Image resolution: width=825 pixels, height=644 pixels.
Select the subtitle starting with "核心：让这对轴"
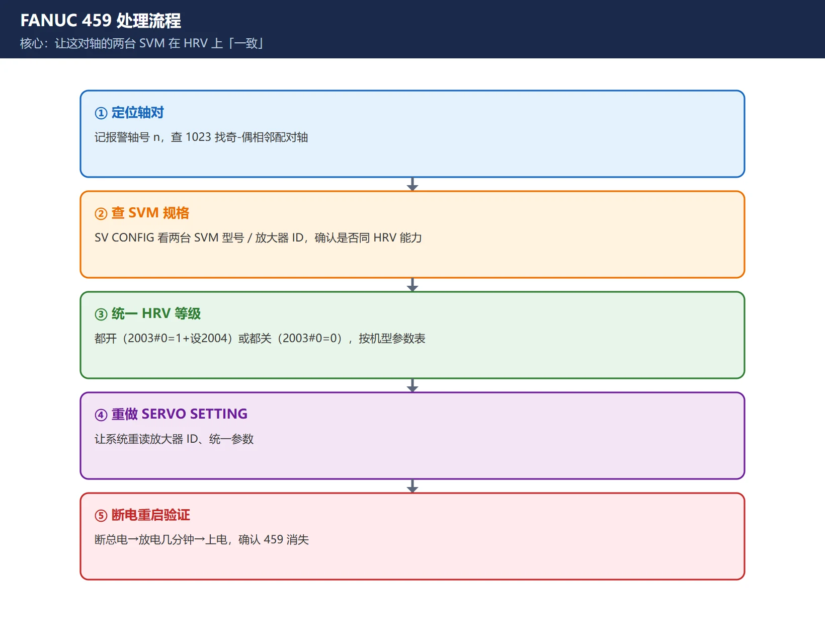[142, 43]
